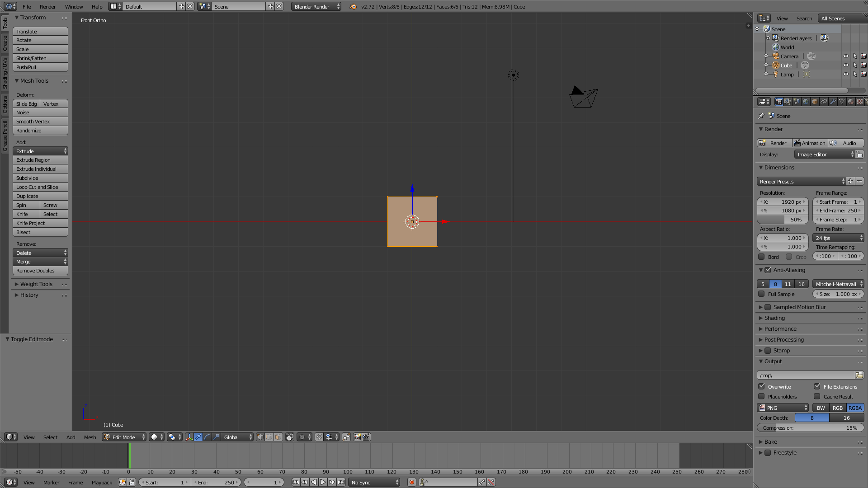Click the /tmp\ output path field
Screen dimensions: 868x488
[805, 375]
